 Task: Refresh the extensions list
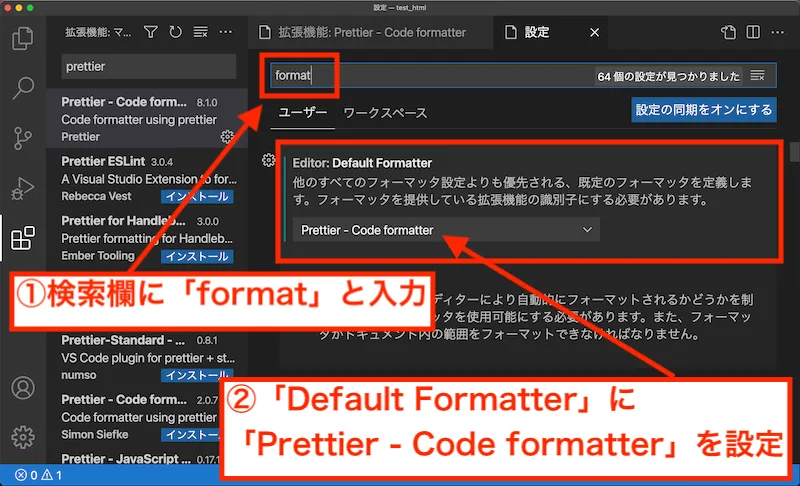click(x=176, y=32)
